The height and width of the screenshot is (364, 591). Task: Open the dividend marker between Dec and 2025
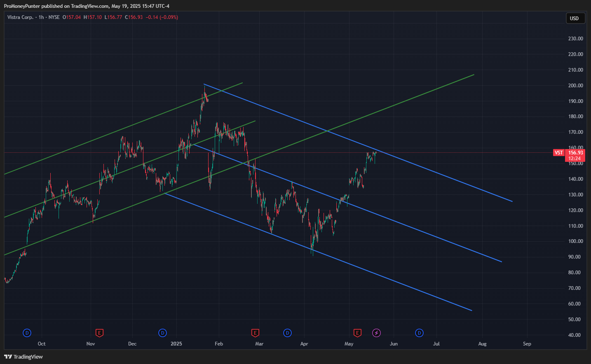[162, 333]
